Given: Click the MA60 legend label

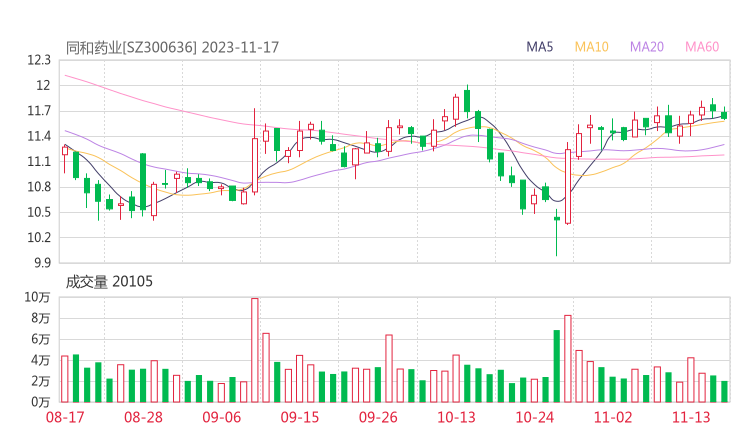Looking at the screenshot, I should click(702, 47).
